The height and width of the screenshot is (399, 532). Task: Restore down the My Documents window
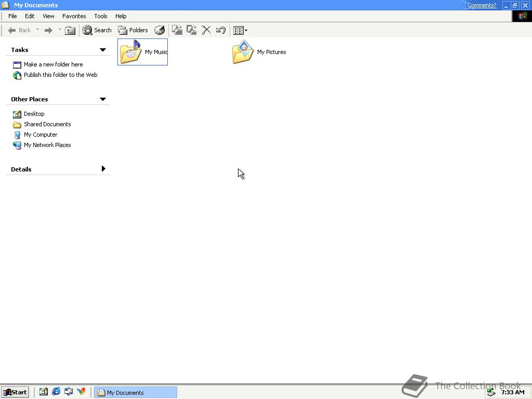coord(515,5)
